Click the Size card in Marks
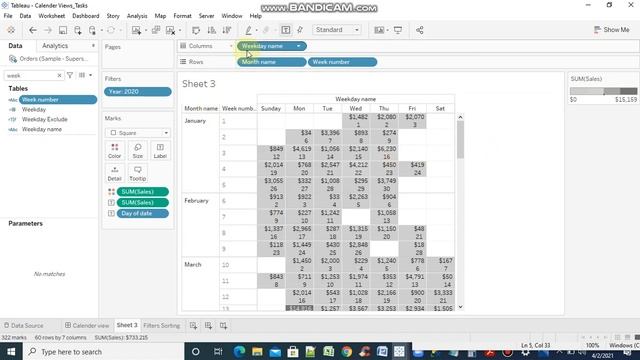The height and width of the screenshot is (360, 640). pyautogui.click(x=138, y=151)
